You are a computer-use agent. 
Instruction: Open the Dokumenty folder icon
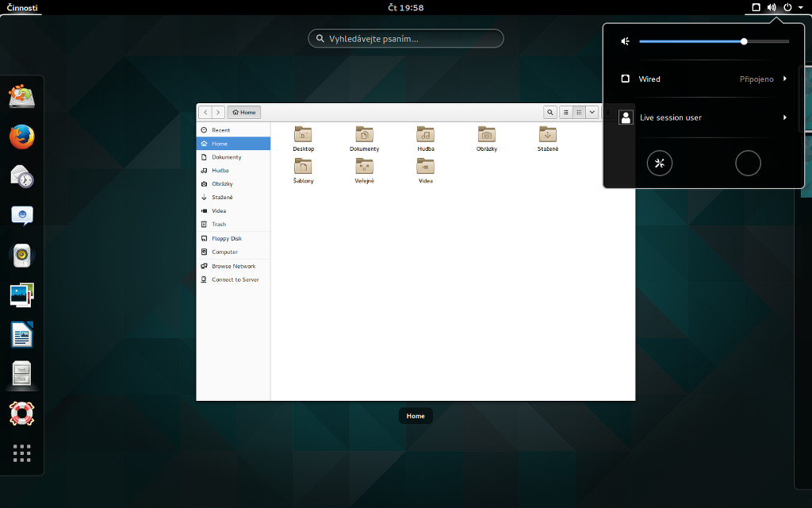[364, 138]
